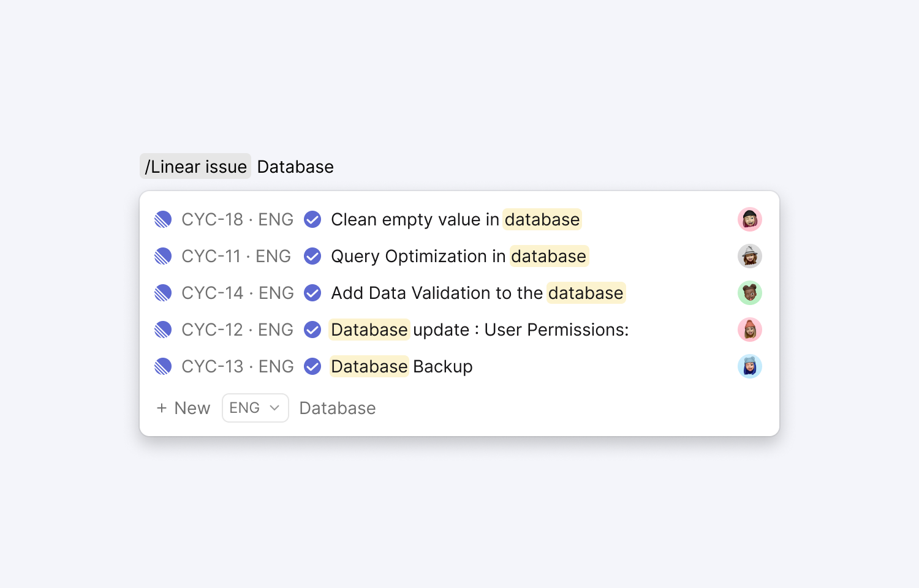
Task: Click Linear logo icon beside CYC-12
Action: coord(163,330)
